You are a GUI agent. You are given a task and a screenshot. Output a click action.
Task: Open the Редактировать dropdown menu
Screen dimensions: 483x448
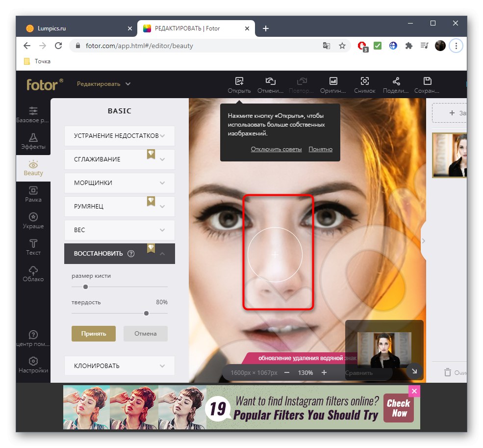click(104, 84)
